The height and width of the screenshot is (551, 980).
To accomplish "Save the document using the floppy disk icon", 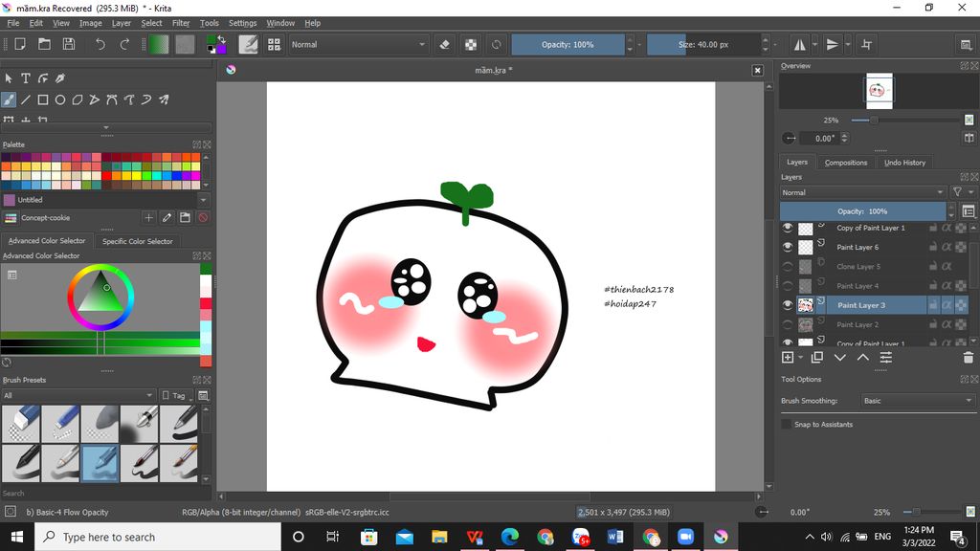I will (x=69, y=44).
